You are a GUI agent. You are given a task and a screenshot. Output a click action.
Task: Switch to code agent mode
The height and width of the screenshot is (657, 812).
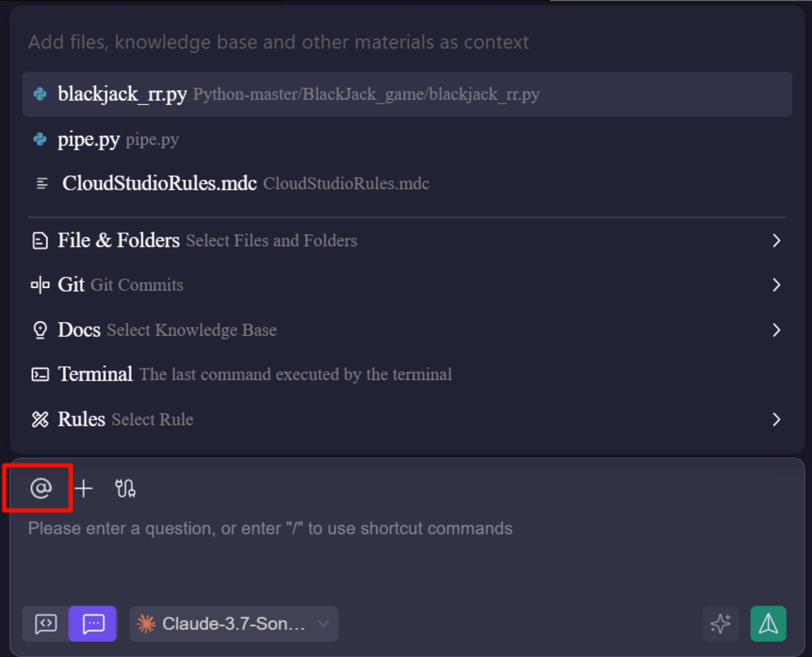tap(46, 623)
